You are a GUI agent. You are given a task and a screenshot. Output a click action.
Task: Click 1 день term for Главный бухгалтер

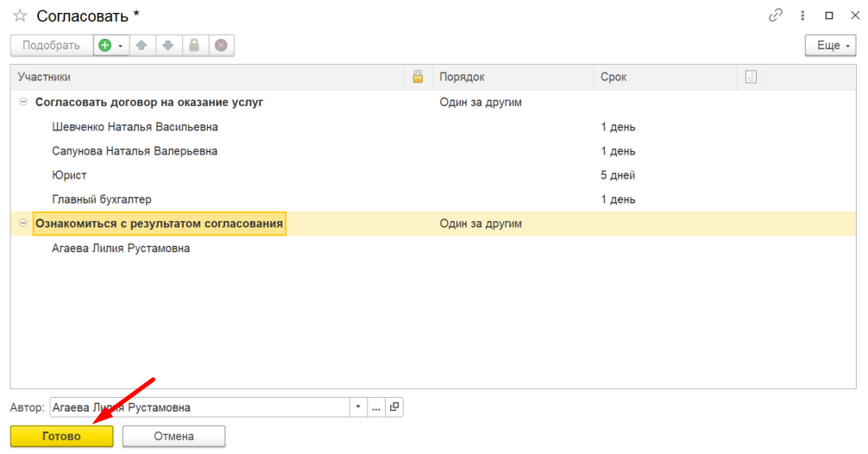(618, 199)
